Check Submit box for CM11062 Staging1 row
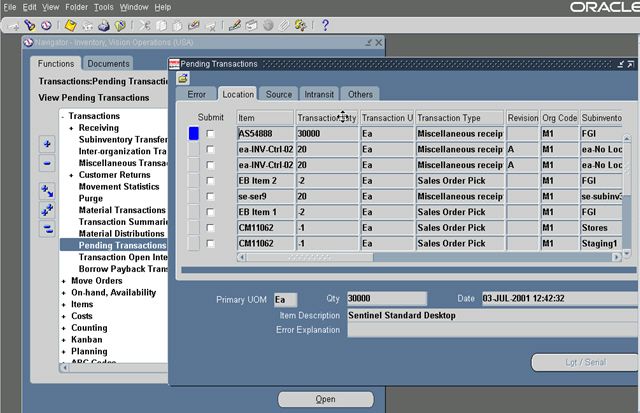The image size is (640, 413). [210, 244]
